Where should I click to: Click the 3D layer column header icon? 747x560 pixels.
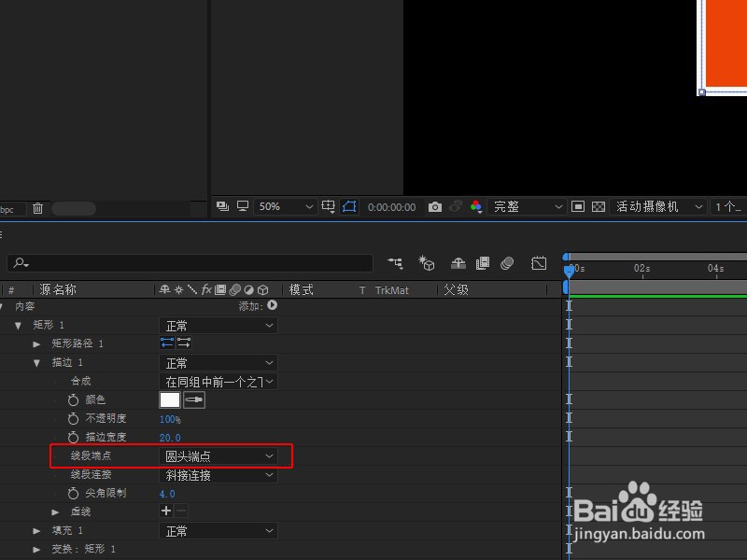click(x=263, y=289)
